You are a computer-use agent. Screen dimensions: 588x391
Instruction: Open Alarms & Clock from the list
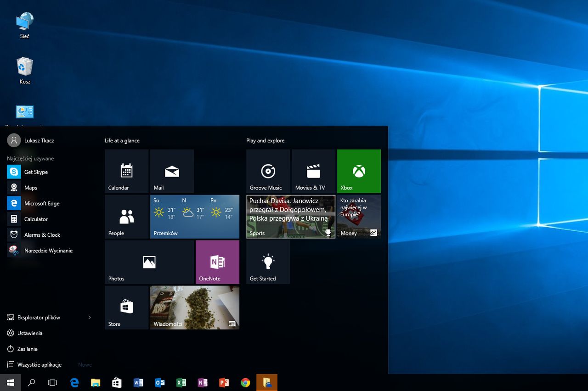(42, 235)
